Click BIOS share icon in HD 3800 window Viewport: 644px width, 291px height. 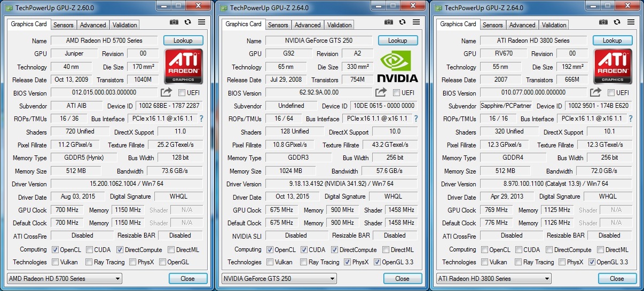click(595, 92)
